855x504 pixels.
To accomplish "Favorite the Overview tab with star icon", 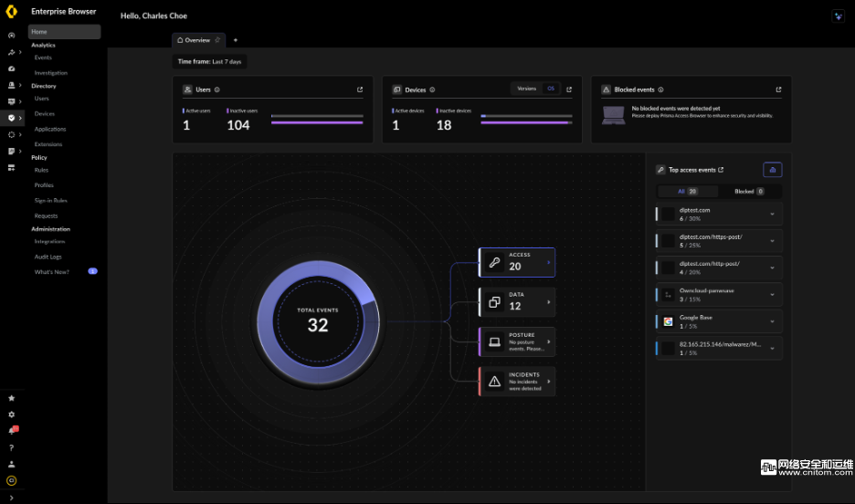I will 217,40.
